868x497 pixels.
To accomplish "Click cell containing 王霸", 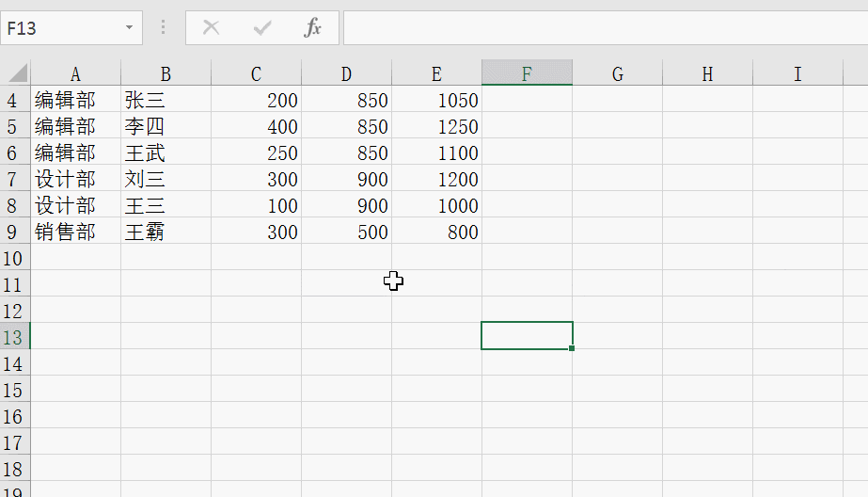I will pyautogui.click(x=166, y=232).
